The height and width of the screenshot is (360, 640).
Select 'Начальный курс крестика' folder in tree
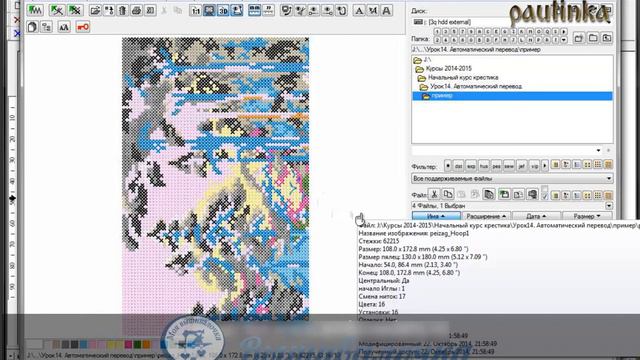pos(462,78)
